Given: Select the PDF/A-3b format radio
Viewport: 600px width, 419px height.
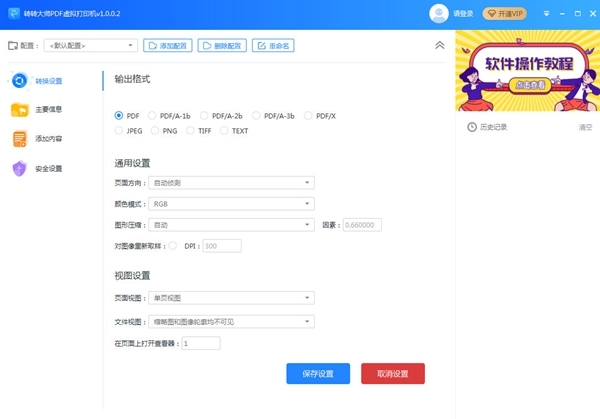Looking at the screenshot, I should coord(256,116).
